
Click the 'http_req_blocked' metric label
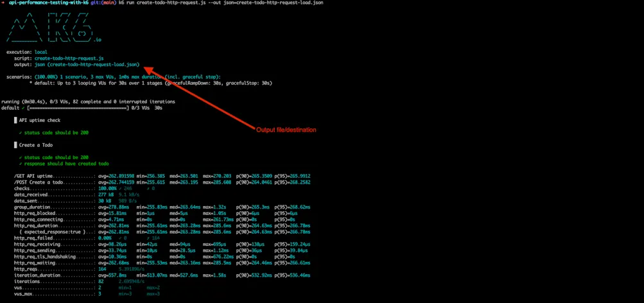[x=35, y=213]
